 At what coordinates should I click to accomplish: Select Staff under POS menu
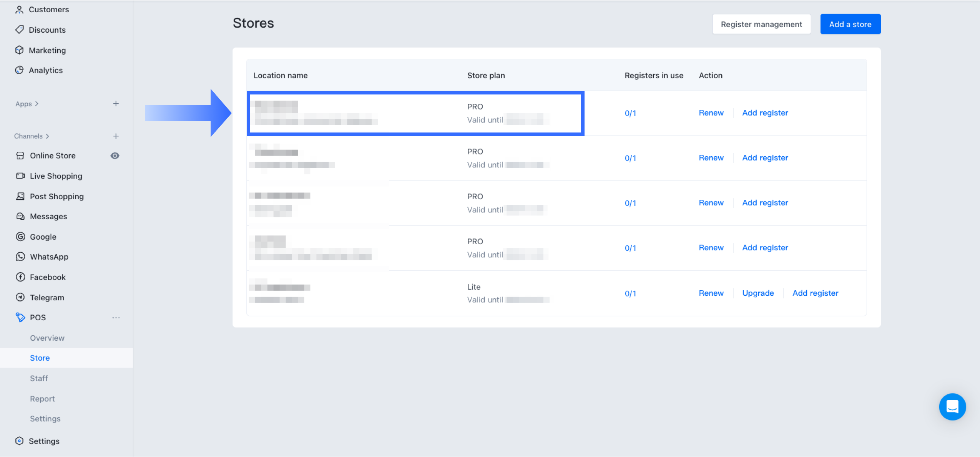point(39,378)
